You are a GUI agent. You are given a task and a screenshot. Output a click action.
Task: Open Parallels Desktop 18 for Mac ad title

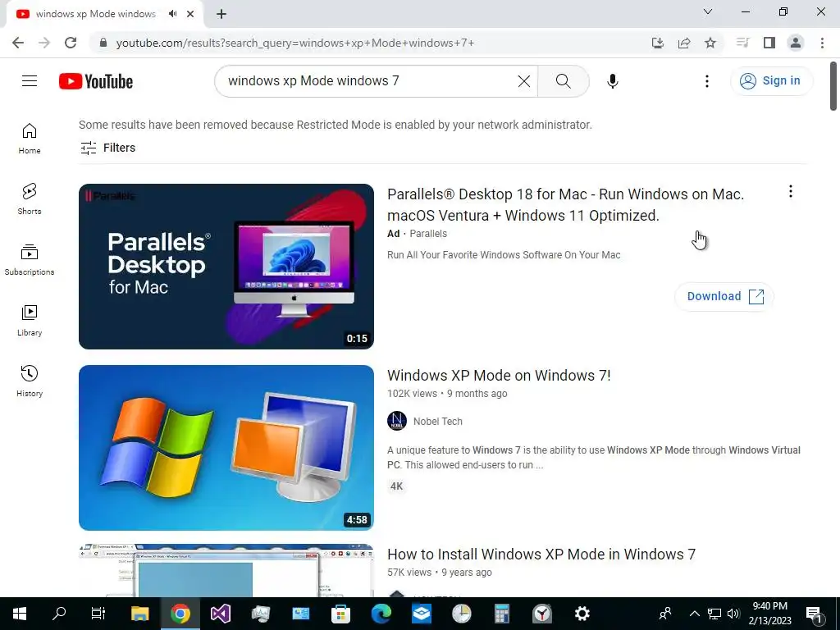(566, 204)
